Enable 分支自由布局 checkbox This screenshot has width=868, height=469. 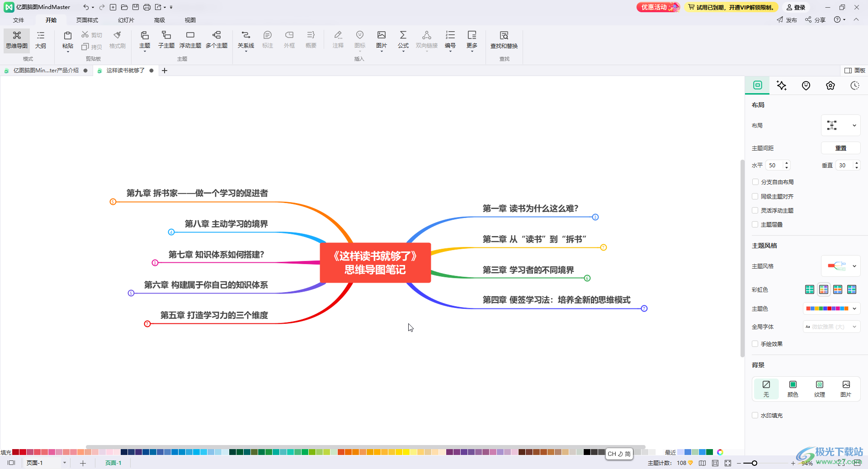[x=755, y=182]
